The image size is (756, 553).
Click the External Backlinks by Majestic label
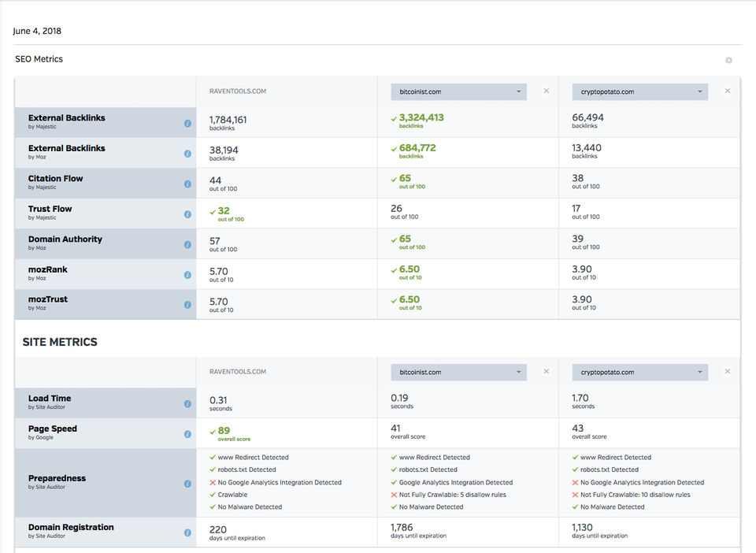67,118
